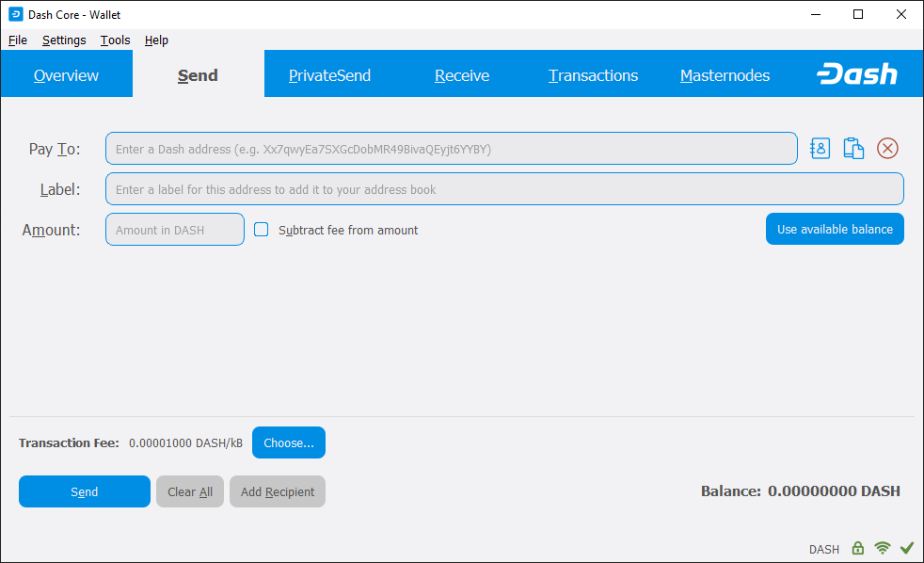This screenshot has height=563, width=924.
Task: Check the network connections icon
Action: coord(883,548)
